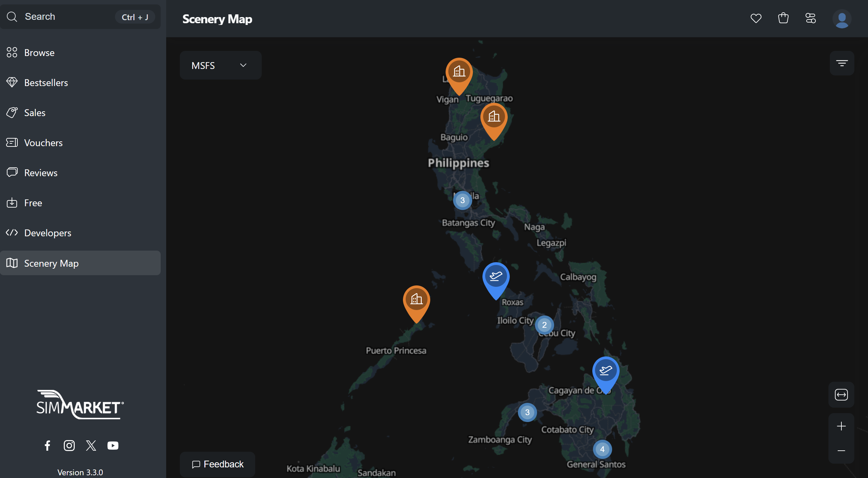The height and width of the screenshot is (478, 868).
Task: Expand the Manila cluster marker of 3
Action: coord(462,200)
